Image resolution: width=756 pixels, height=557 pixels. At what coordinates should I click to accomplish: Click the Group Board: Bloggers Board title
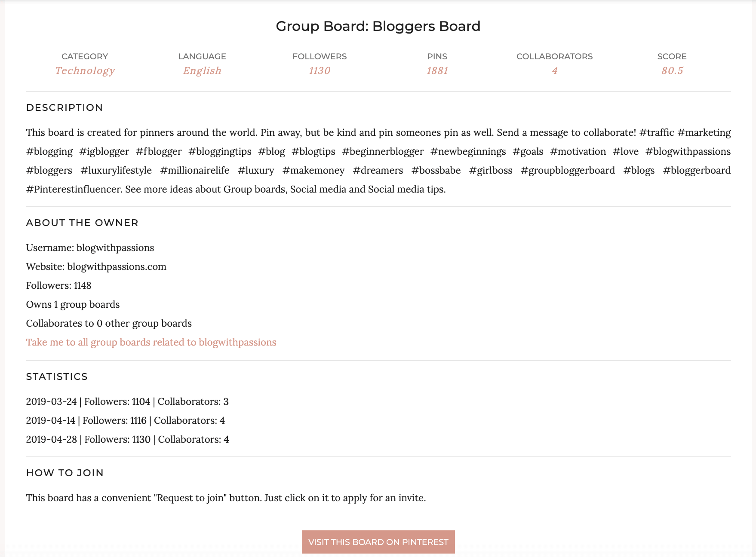(378, 26)
